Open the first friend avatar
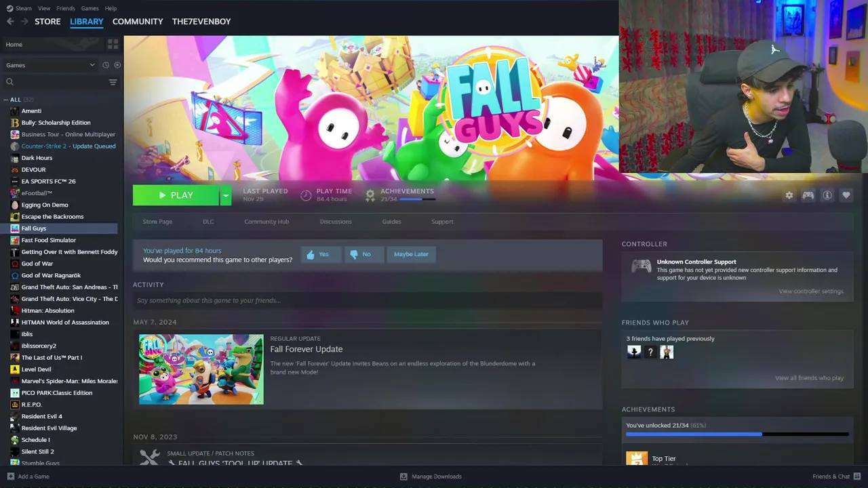The image size is (868, 488). pyautogui.click(x=633, y=352)
